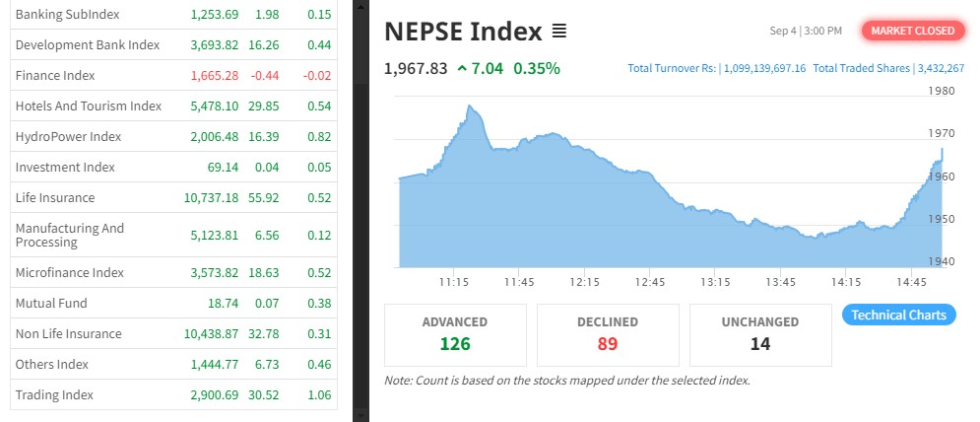Click the chart peak near 11:15
This screenshot has height=422, width=980.
[470, 106]
